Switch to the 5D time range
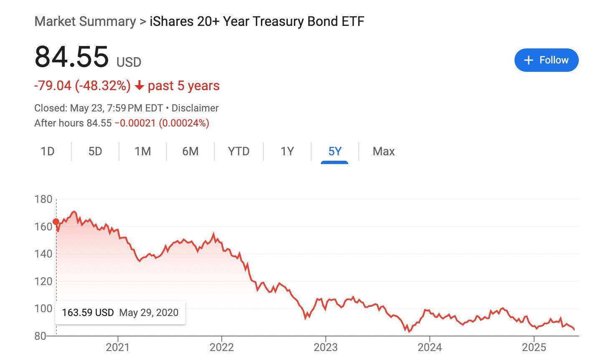Image resolution: width=598 pixels, height=364 pixels. pos(95,151)
